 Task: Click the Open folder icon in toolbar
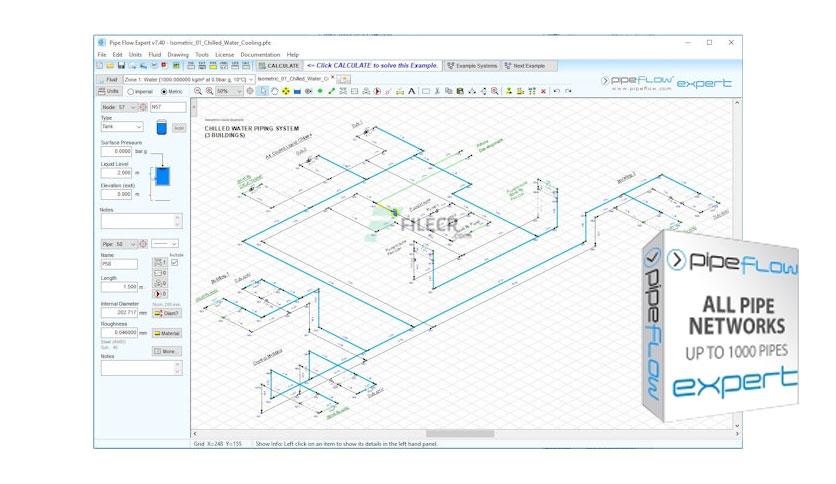[110, 66]
